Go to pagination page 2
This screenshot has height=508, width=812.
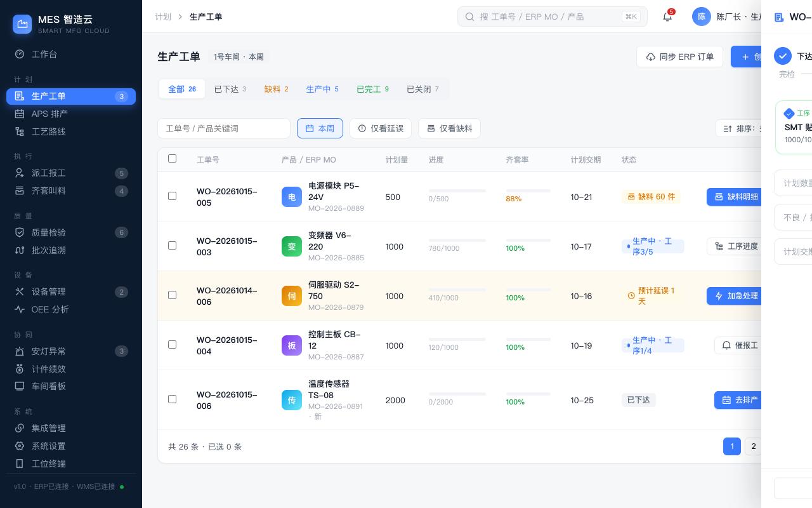(753, 446)
